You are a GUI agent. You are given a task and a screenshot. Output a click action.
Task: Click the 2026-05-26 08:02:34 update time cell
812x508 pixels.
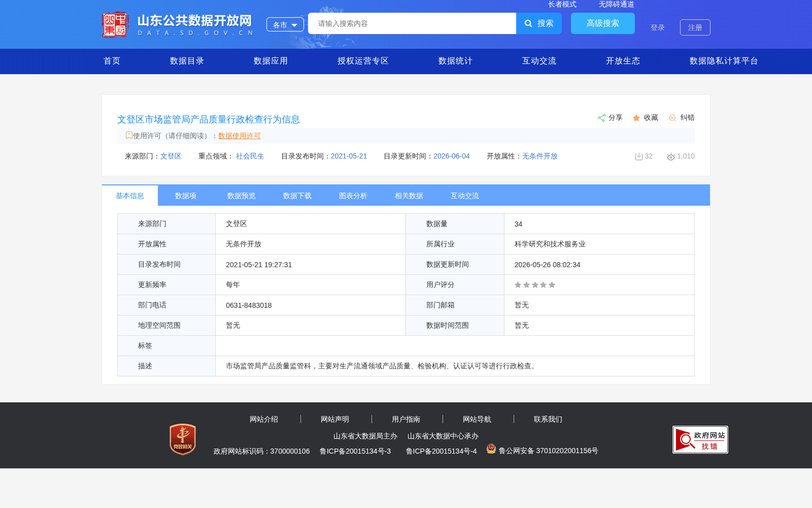click(599, 265)
